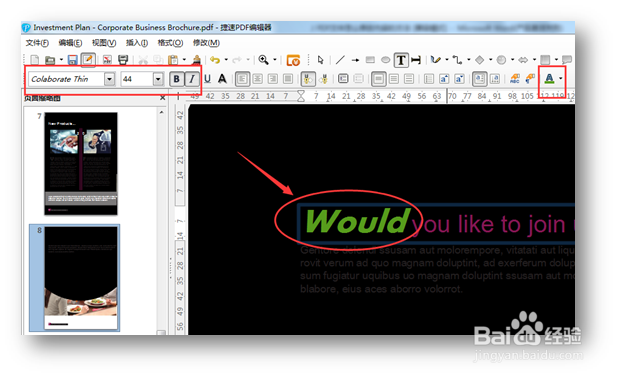The image size is (617, 377).
Task: Click the Increase font size icon
Action: coord(444,79)
